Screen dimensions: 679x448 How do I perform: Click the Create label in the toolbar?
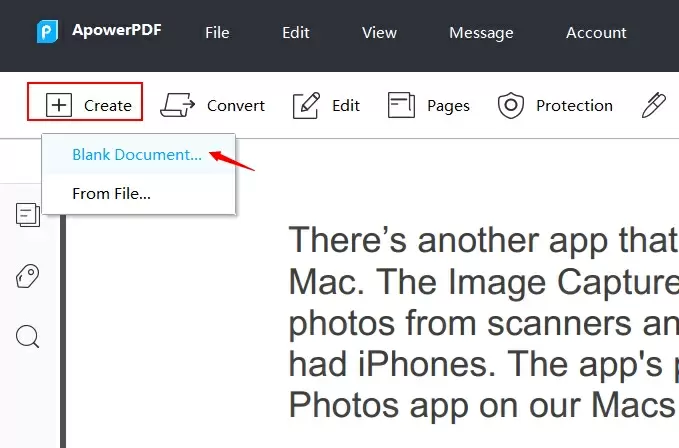pos(108,106)
